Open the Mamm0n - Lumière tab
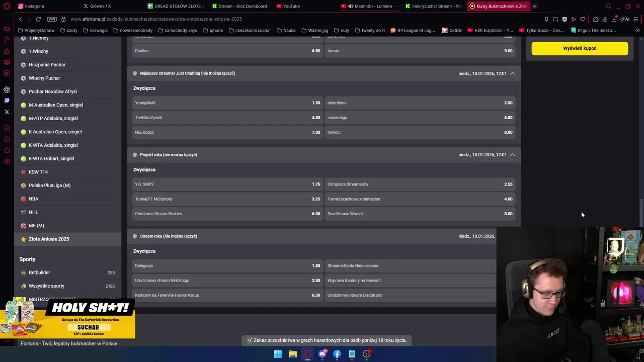 (370, 6)
